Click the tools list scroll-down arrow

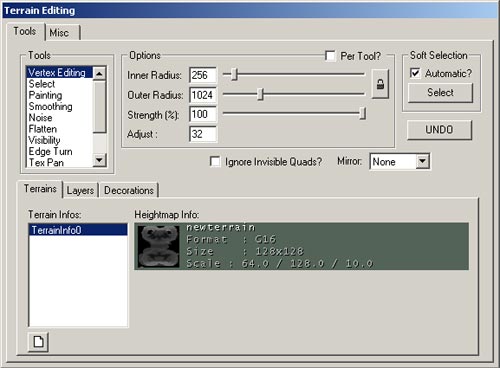pos(99,160)
